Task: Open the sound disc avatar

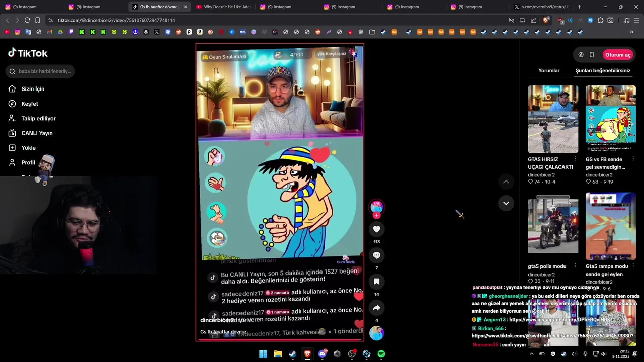Action: pyautogui.click(x=376, y=333)
